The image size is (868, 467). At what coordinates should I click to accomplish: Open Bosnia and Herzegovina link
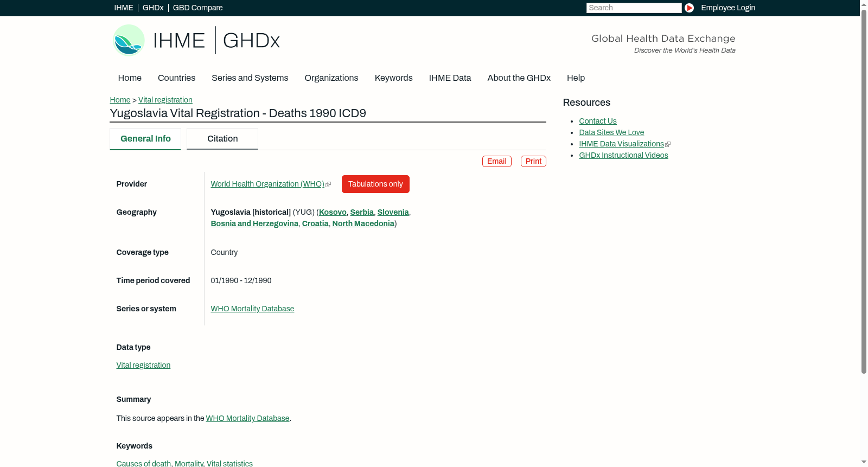pos(254,224)
